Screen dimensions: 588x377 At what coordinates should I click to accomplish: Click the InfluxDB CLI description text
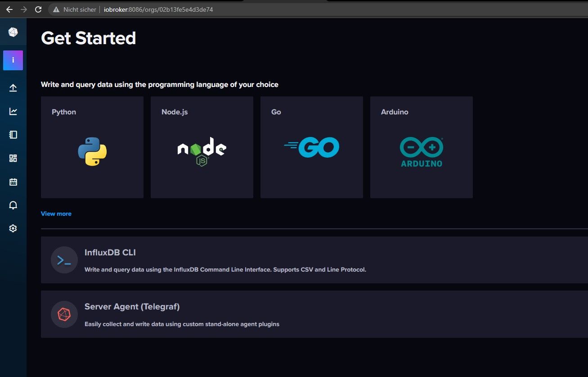pyautogui.click(x=225, y=270)
